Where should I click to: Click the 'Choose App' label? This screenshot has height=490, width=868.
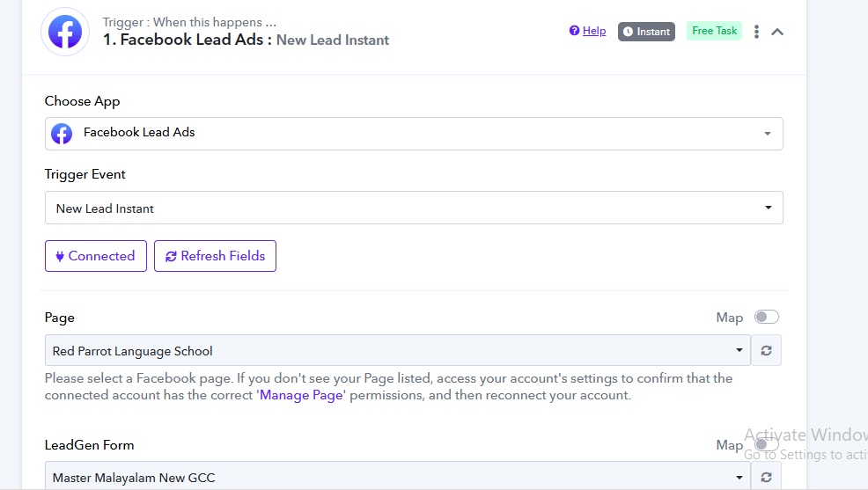point(82,101)
